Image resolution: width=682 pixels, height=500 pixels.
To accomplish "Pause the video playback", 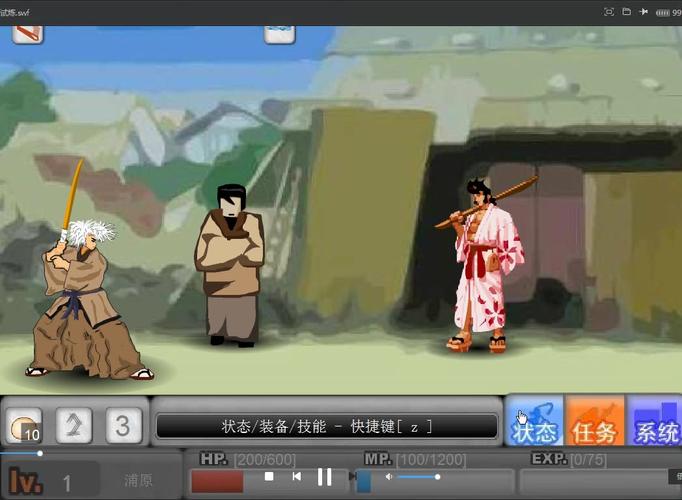I will pos(324,477).
